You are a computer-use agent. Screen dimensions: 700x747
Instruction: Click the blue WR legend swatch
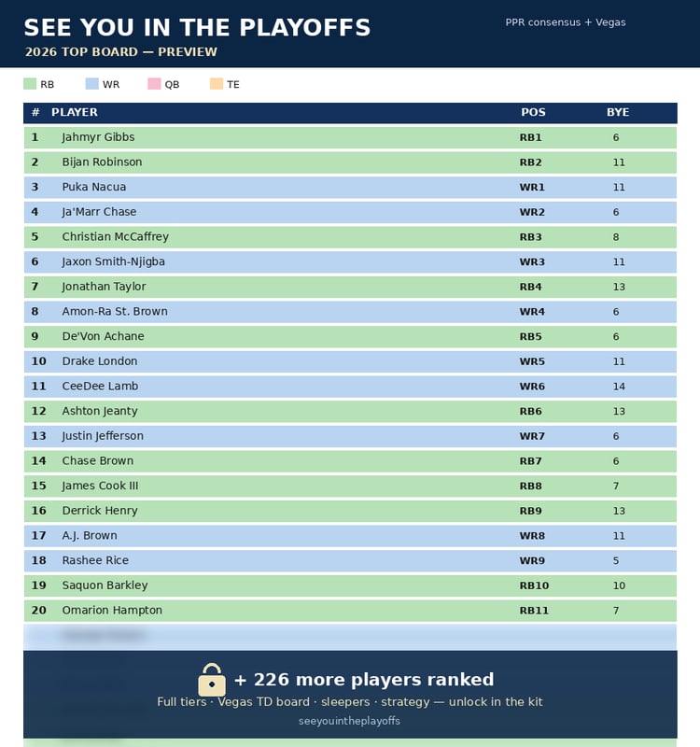pyautogui.click(x=91, y=84)
